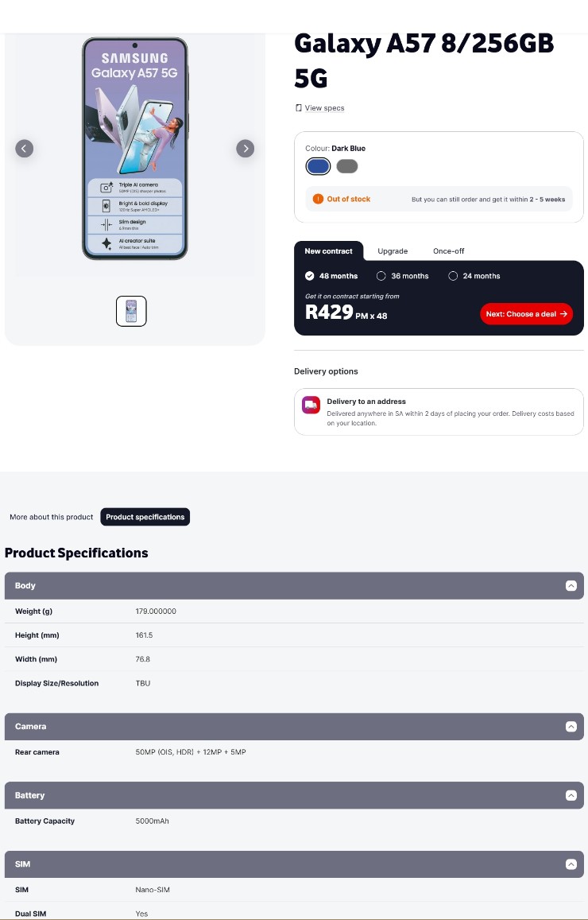Collapse the Battery specifications section
This screenshot has height=920, width=588.
click(x=571, y=794)
